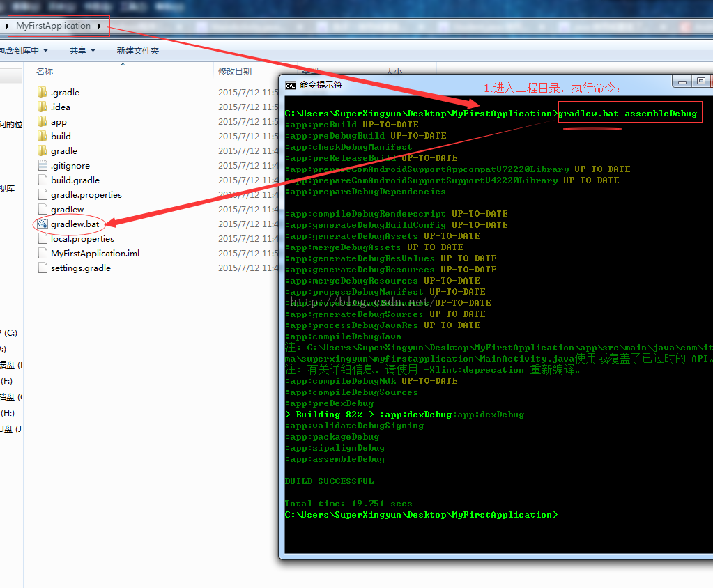Click the last console prompt line

tap(421, 515)
